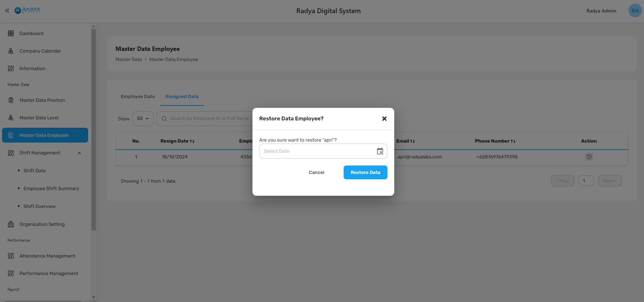Click Next pagination button
Viewport: 644px width, 302px height.
pos(610,181)
